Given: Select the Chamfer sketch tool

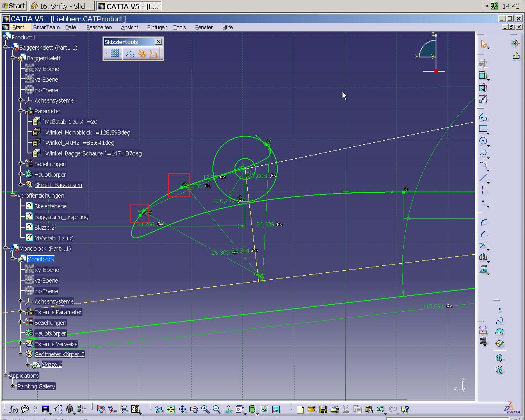Looking at the screenshot, I should pos(484,234).
